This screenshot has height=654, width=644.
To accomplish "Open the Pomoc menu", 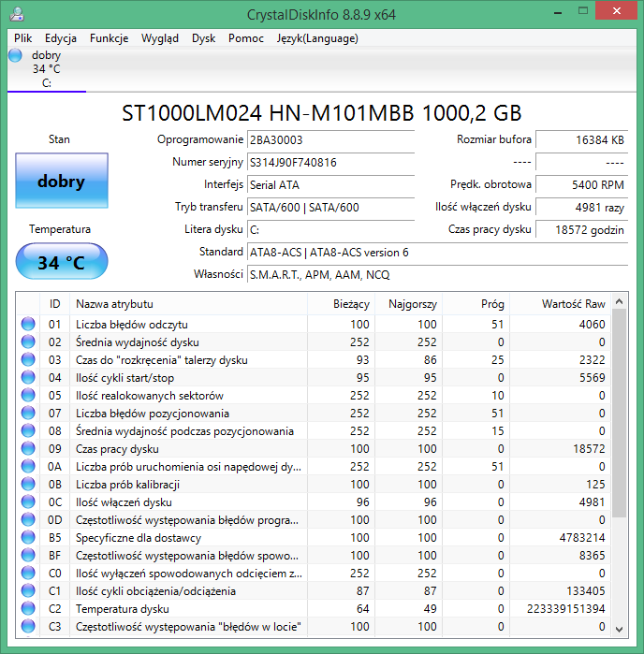I will (x=246, y=38).
